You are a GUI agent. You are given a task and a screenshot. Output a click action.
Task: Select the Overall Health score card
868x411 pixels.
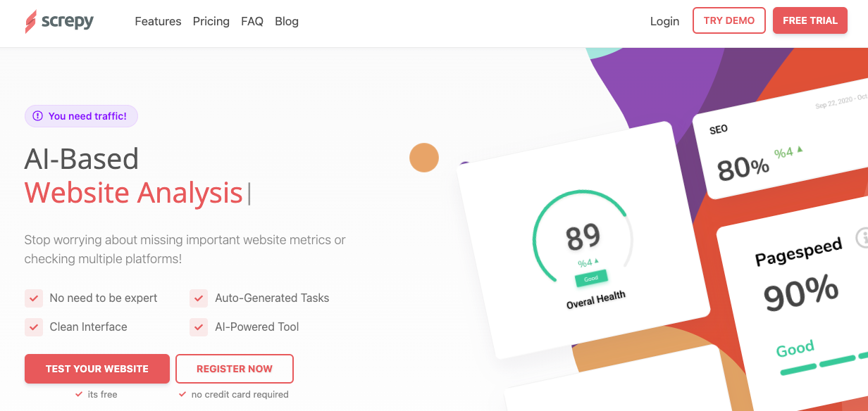(x=583, y=239)
